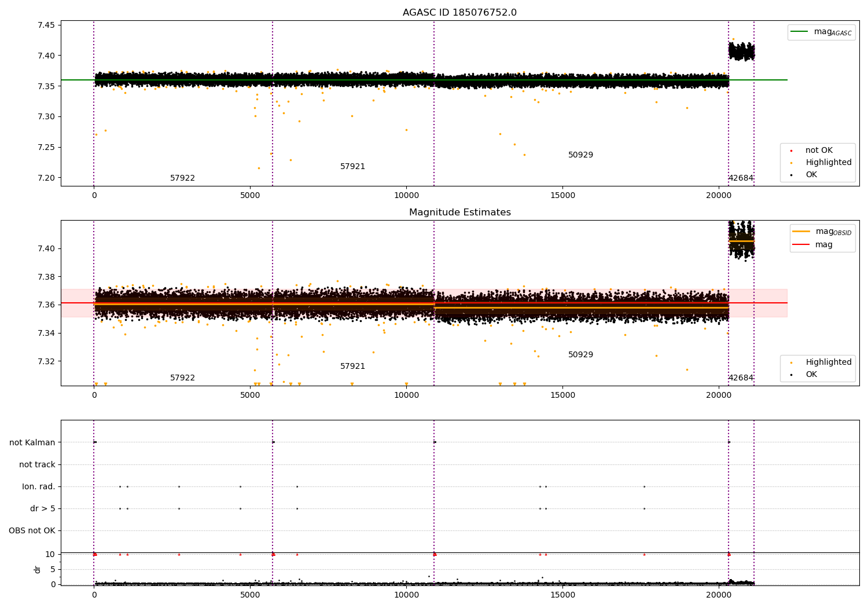Click OBSID label 50929 in top plot

580,155
